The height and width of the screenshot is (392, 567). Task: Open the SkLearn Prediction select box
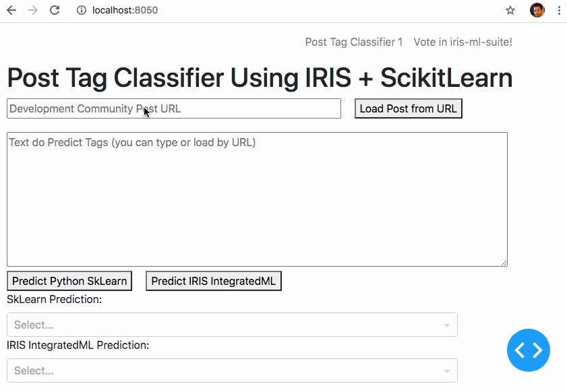(222, 325)
